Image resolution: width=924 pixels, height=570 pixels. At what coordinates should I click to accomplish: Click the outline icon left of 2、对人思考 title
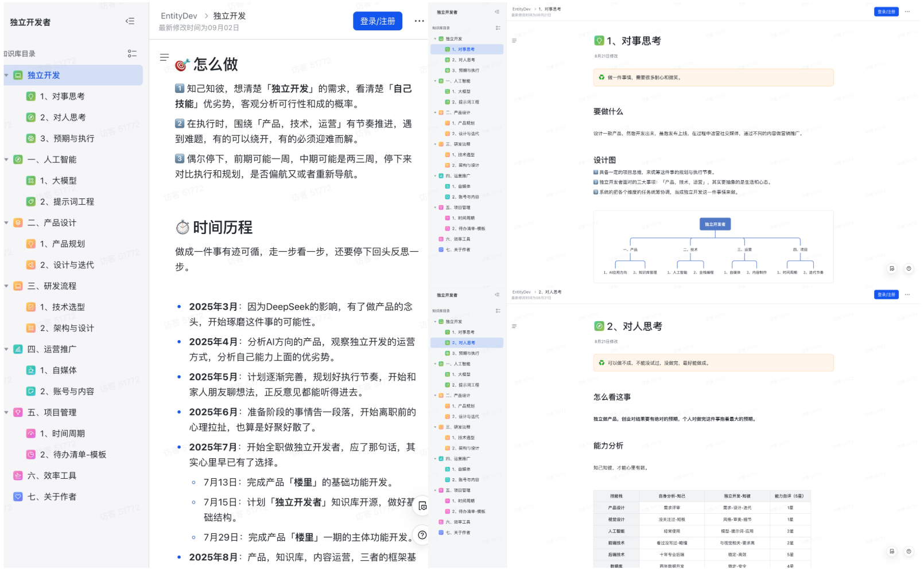tap(514, 326)
